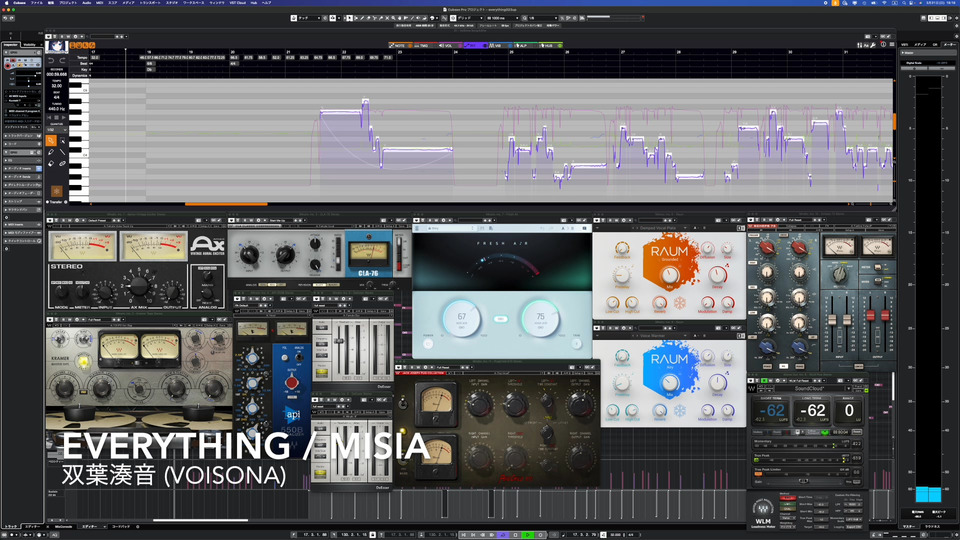
Task: Click the Play button in transport bar
Action: (x=528, y=534)
